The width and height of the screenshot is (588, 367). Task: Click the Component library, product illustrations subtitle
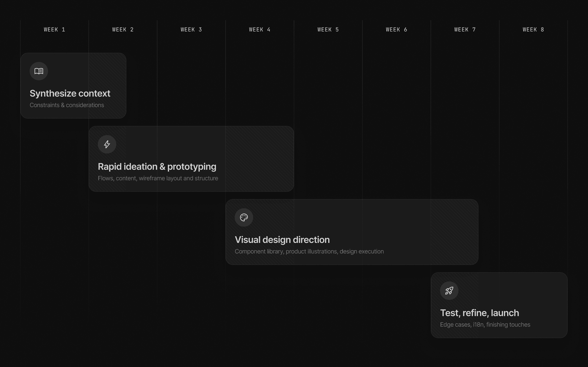coord(309,251)
